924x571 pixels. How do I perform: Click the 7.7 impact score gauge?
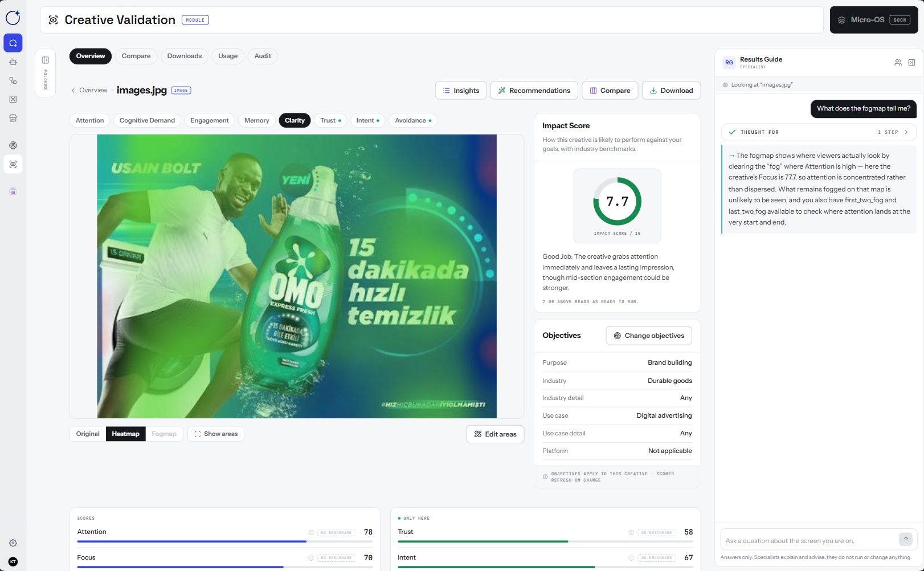617,201
